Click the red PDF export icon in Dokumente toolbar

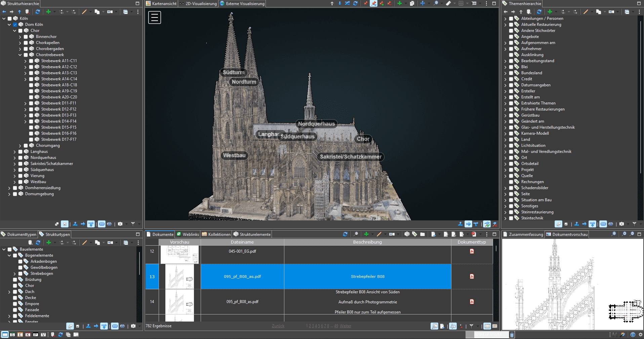pos(474,234)
